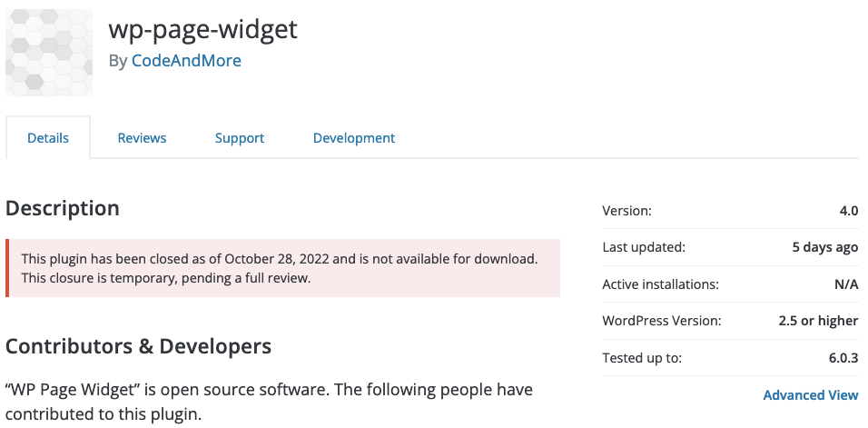Open the Advanced View link
The height and width of the screenshot is (428, 868).
click(x=811, y=394)
